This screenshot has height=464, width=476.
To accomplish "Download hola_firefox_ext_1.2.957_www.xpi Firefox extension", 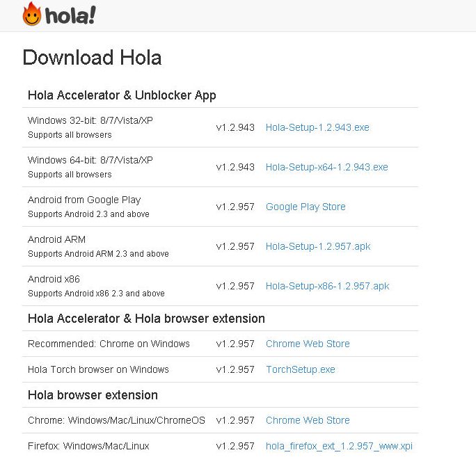I will [339, 446].
